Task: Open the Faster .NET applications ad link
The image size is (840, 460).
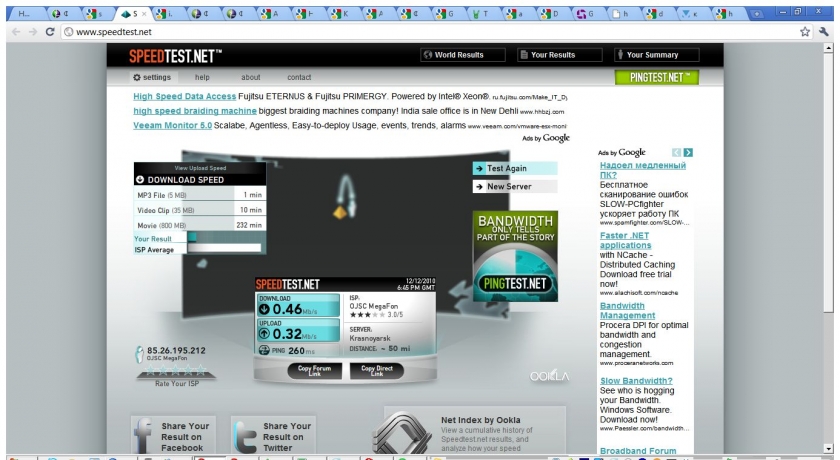Action: point(625,240)
